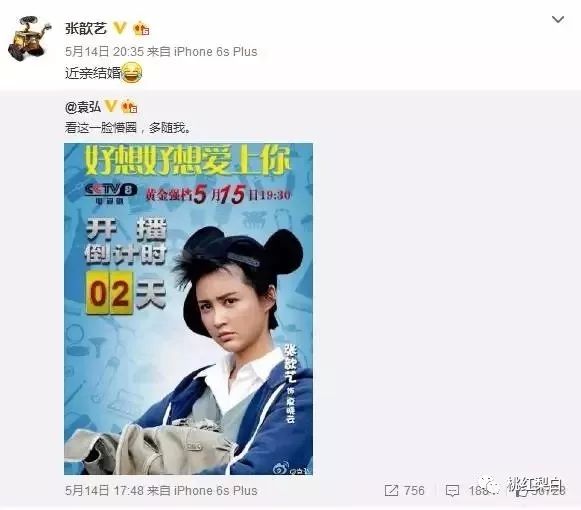Click the membership crown badge beside 张歆艺
This screenshot has height=510, width=581.
[x=141, y=29]
